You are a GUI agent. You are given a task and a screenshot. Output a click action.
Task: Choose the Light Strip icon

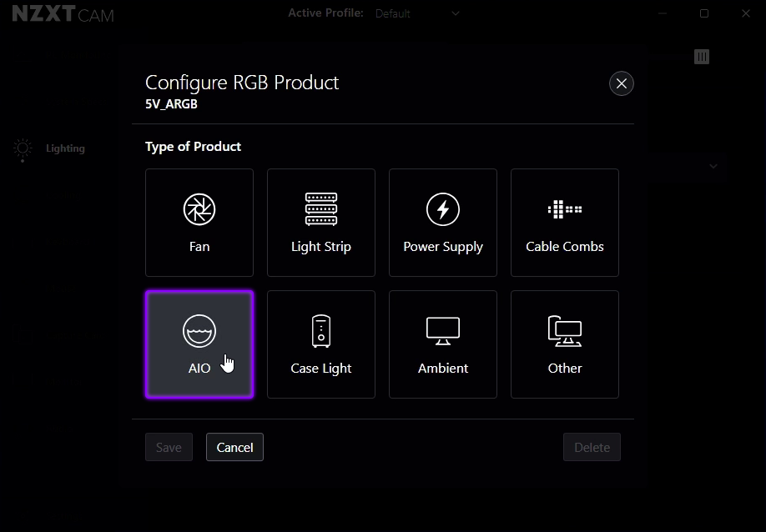click(320, 209)
